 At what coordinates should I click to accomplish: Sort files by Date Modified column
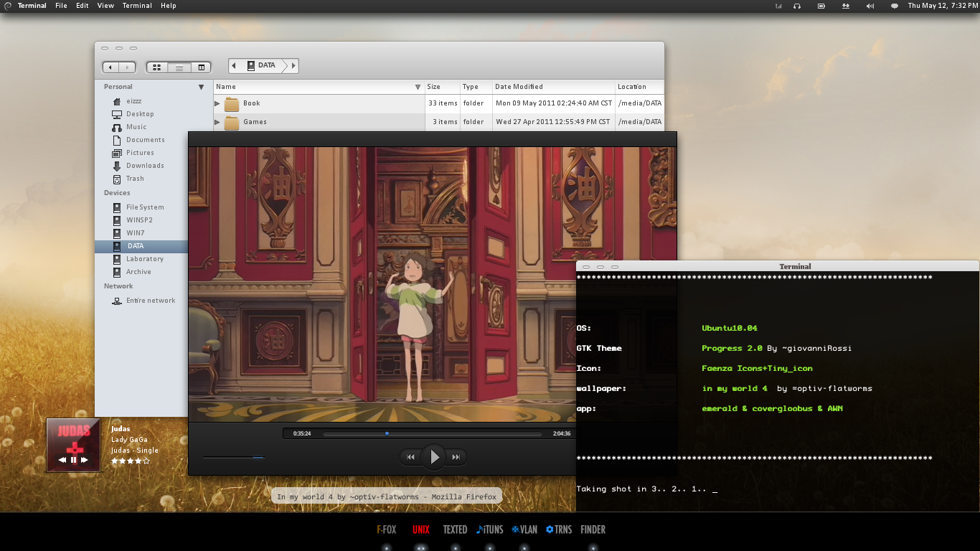[554, 87]
